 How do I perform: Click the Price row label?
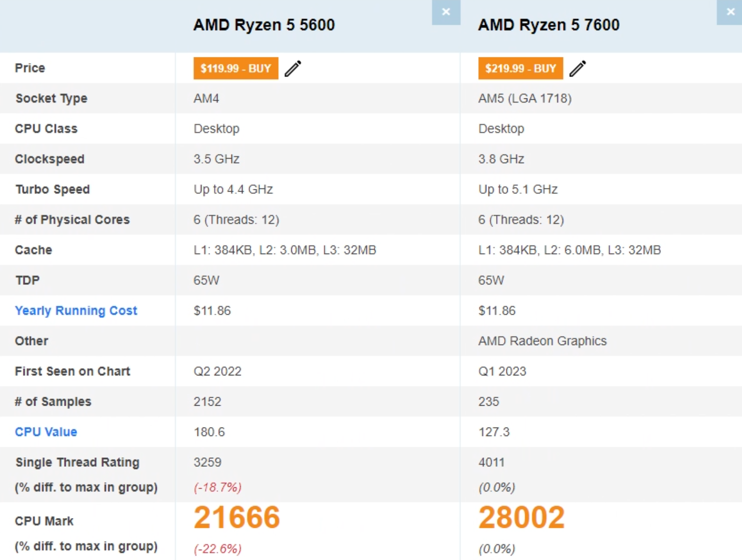click(30, 68)
